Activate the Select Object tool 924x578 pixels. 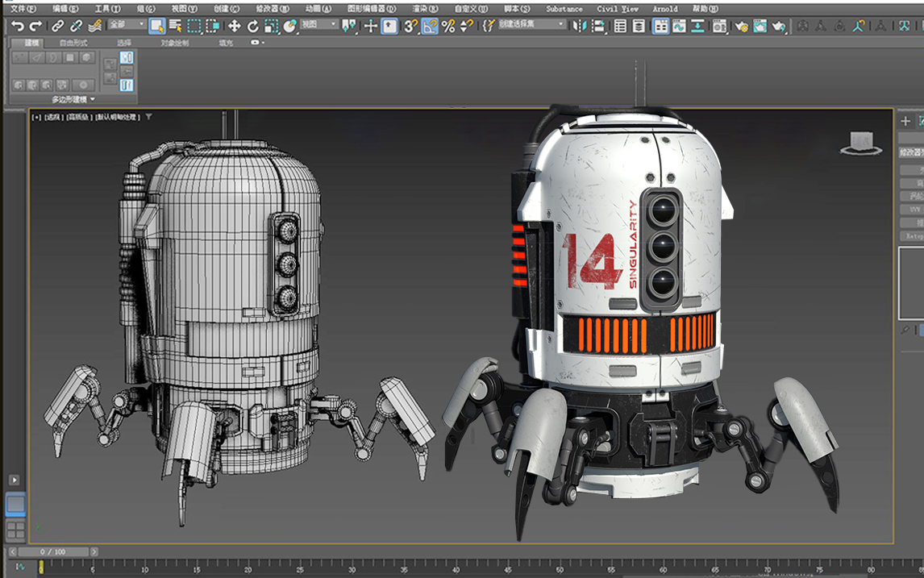(157, 26)
